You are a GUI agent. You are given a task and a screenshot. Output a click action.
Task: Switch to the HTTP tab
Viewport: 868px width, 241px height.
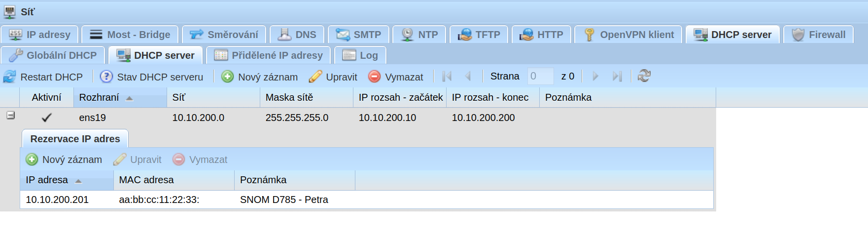click(541, 35)
